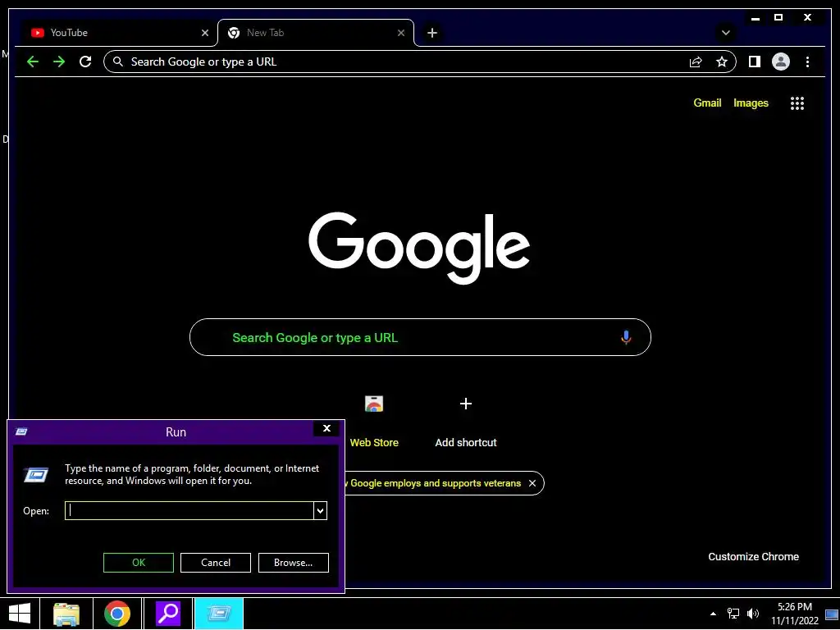Screen dimensions: 840x630
Task: Click Browse... in the Run dialog
Action: click(293, 563)
